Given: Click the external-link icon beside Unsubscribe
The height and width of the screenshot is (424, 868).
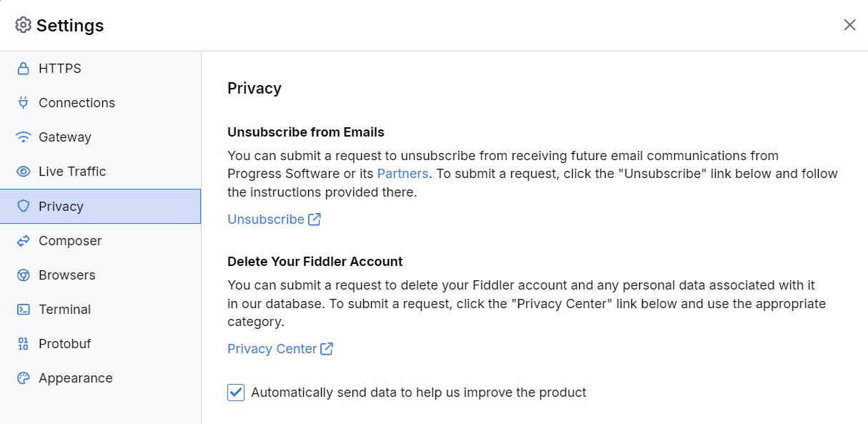Looking at the screenshot, I should tap(315, 219).
